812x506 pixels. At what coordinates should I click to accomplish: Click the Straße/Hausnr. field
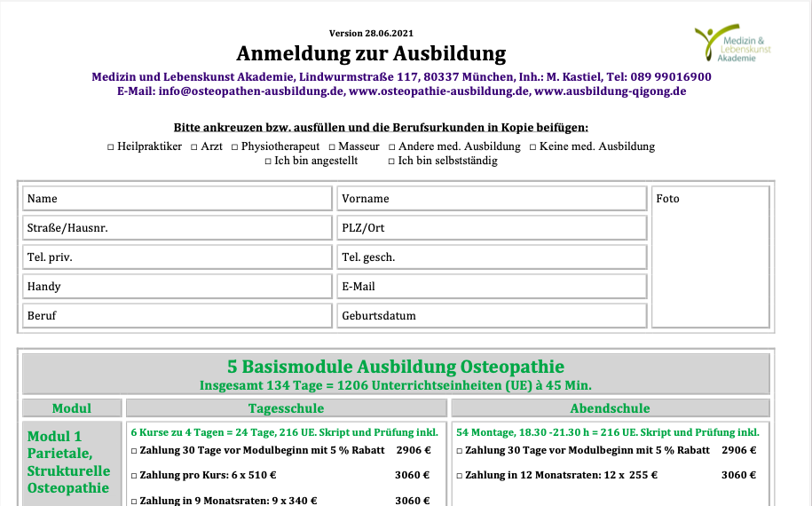coord(177,228)
